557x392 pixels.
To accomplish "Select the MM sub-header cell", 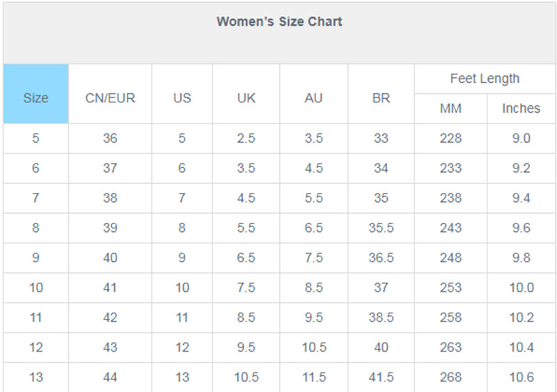I will pos(450,109).
